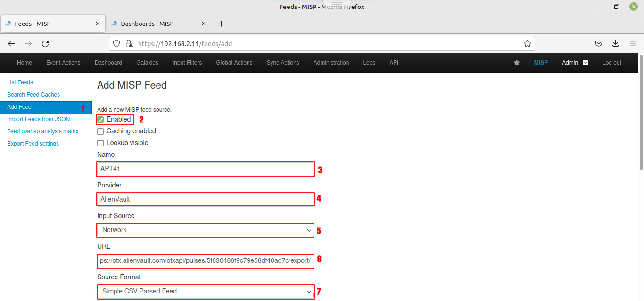Tick the Caching enabled checkbox

pyautogui.click(x=100, y=131)
